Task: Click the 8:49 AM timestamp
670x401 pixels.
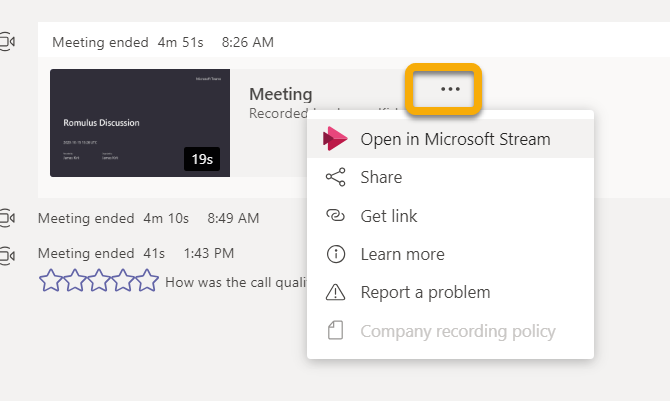Action: (x=233, y=218)
